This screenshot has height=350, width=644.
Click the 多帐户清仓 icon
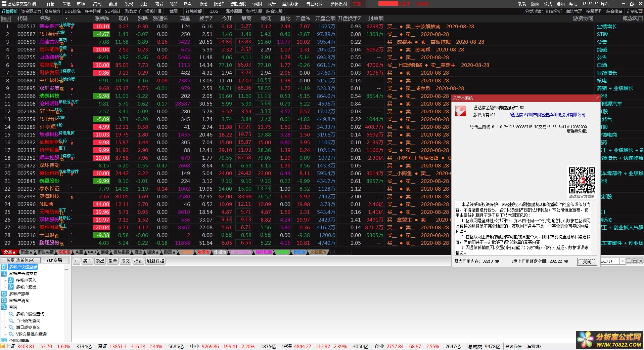point(4,300)
